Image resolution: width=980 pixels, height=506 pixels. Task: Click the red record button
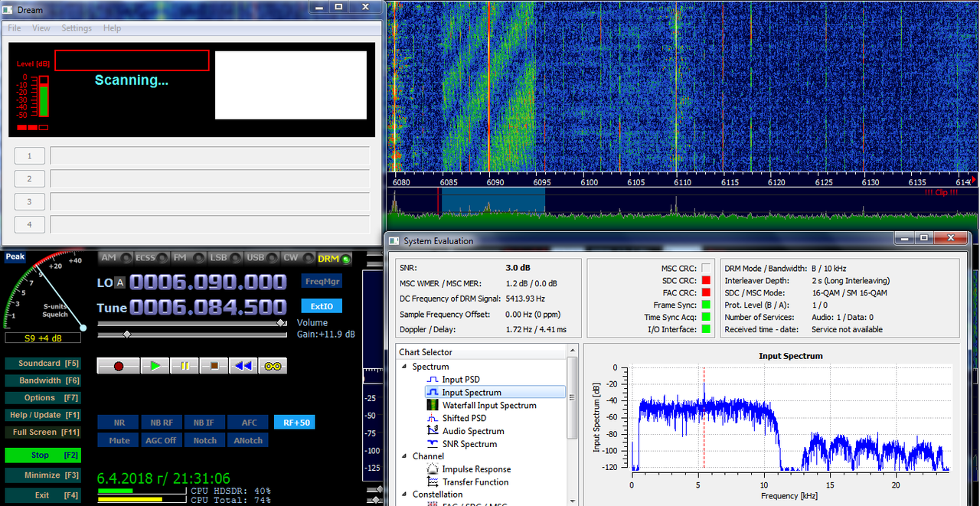[119, 366]
